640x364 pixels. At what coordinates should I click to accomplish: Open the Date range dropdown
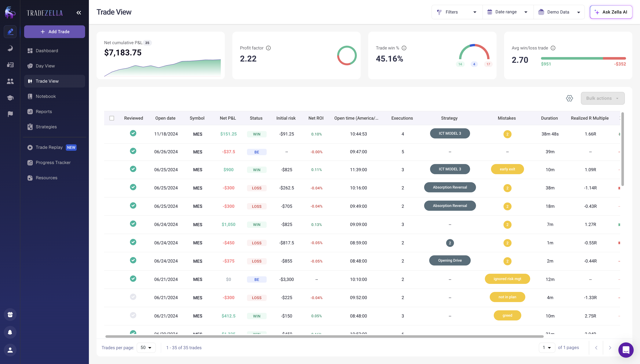pyautogui.click(x=508, y=12)
